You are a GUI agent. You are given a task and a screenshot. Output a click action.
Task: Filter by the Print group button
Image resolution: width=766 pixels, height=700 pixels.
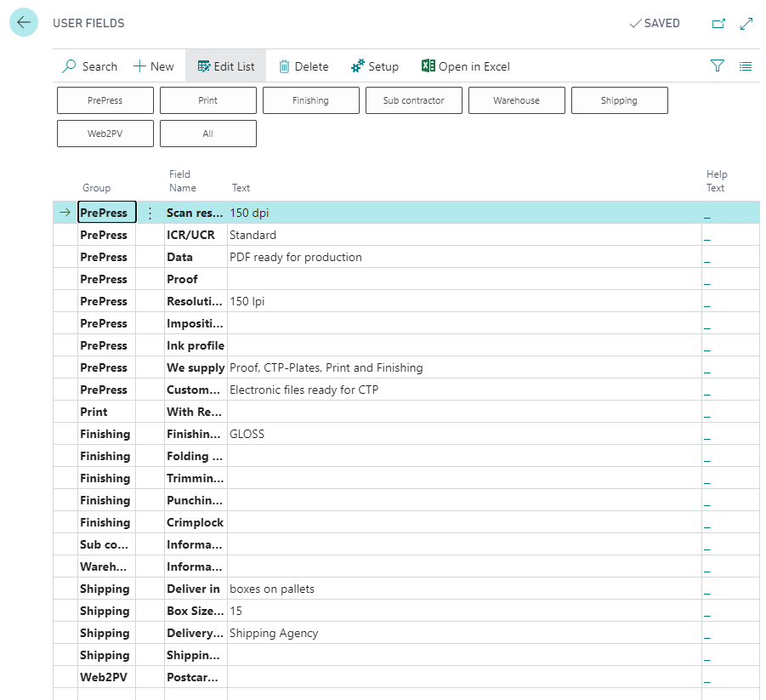(x=208, y=100)
